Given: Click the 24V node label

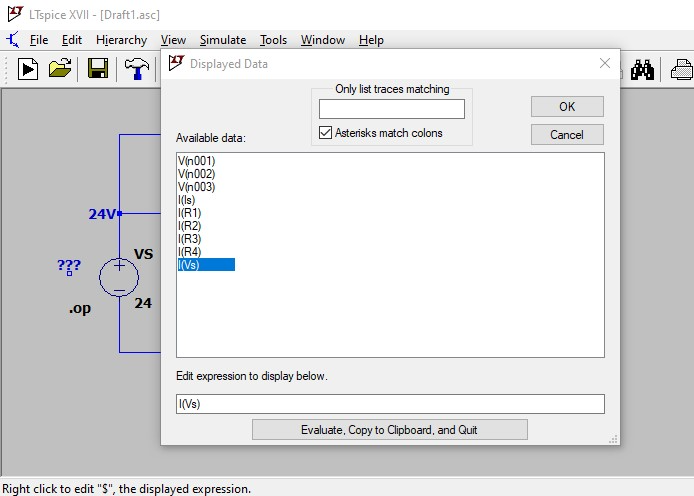Looking at the screenshot, I should click(103, 214).
